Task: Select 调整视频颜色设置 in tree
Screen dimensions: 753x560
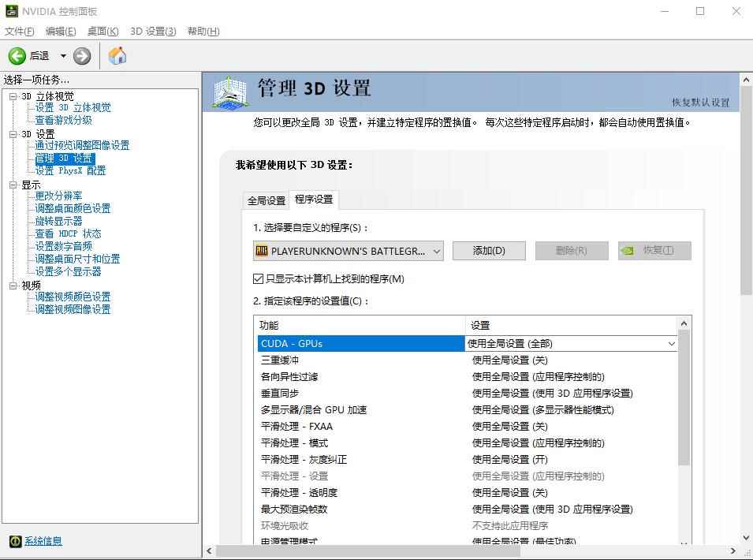Action: pos(73,297)
